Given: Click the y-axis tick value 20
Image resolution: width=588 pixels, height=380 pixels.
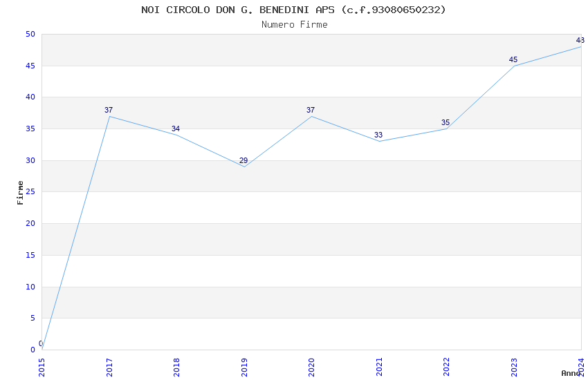Looking at the screenshot, I should tap(30, 223).
